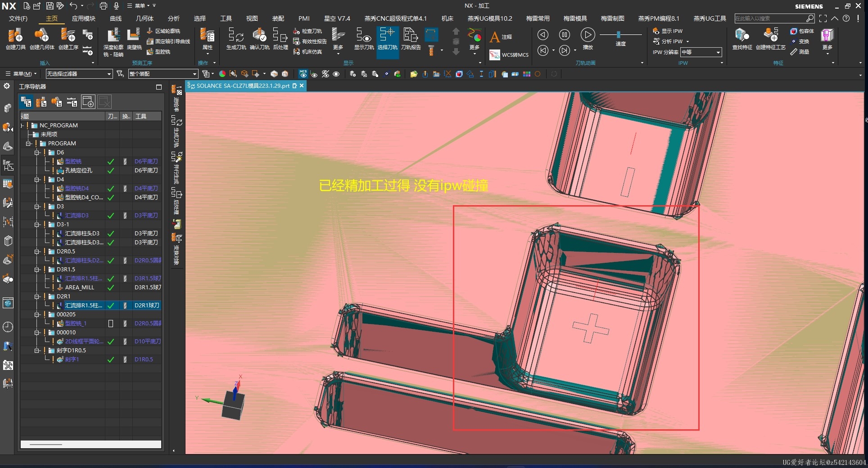Click the settings gear icon in sidebar
This screenshot has width=868, height=468.
tap(7, 86)
